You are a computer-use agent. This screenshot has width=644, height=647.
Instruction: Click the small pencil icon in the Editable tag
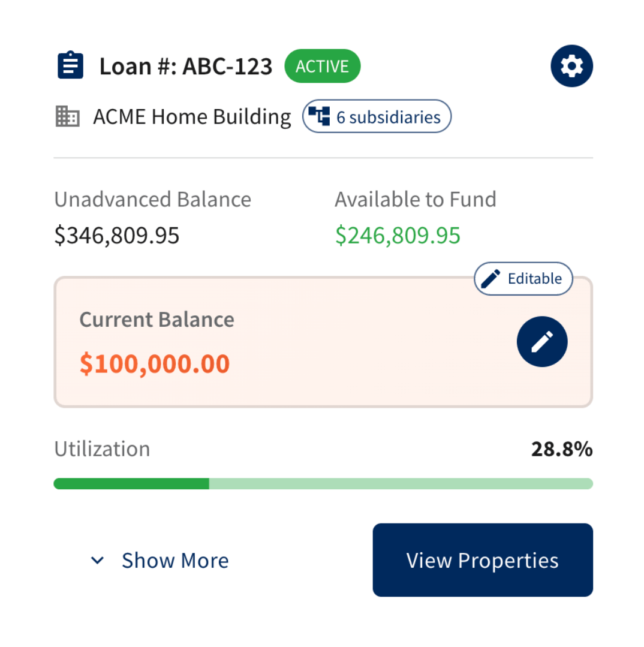(490, 279)
